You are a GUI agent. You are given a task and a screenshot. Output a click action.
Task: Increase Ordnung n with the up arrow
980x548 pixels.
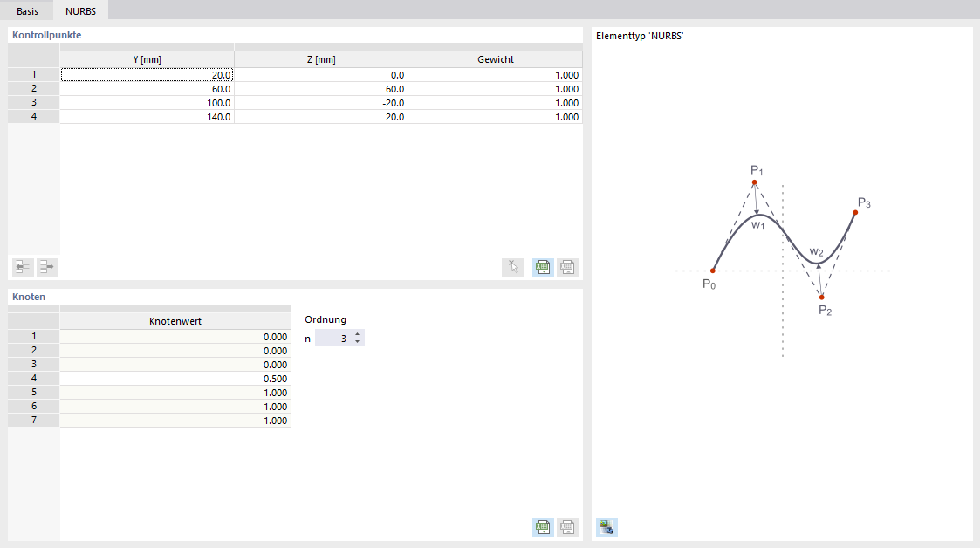pos(357,333)
